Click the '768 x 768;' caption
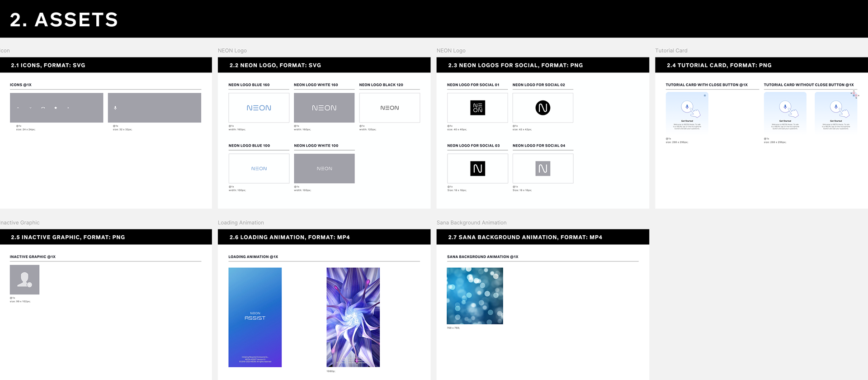The width and height of the screenshot is (868, 380). (453, 328)
